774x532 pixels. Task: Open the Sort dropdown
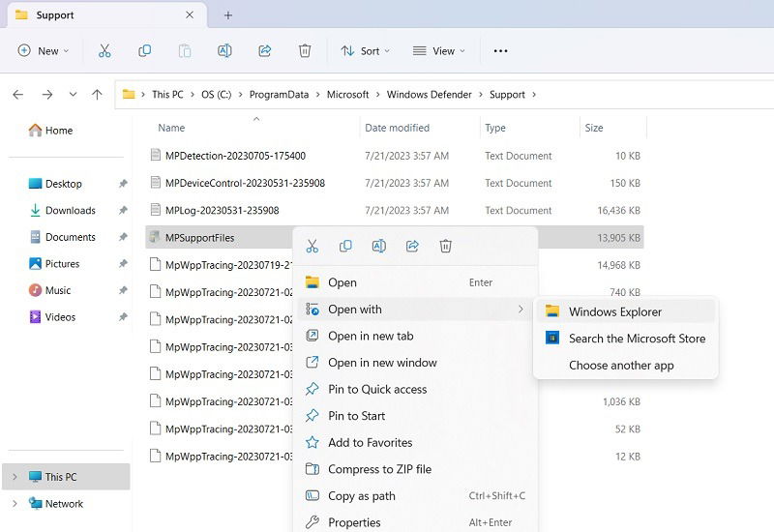point(365,51)
